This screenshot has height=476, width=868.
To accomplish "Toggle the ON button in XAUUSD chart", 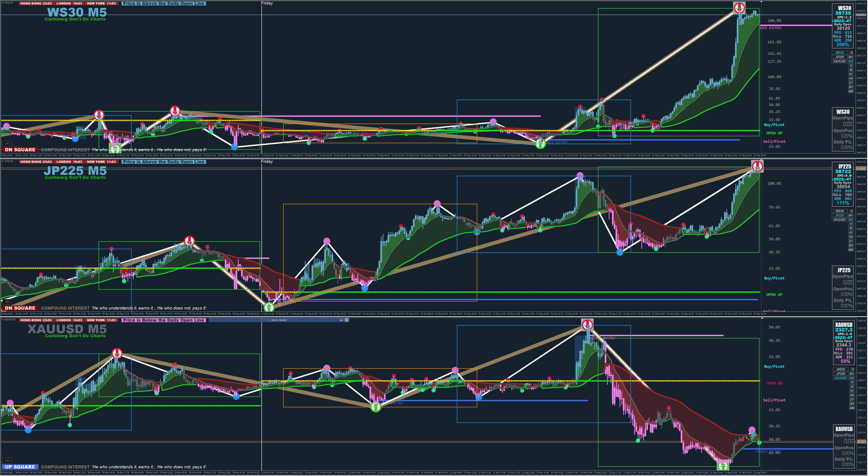I will tap(7, 460).
